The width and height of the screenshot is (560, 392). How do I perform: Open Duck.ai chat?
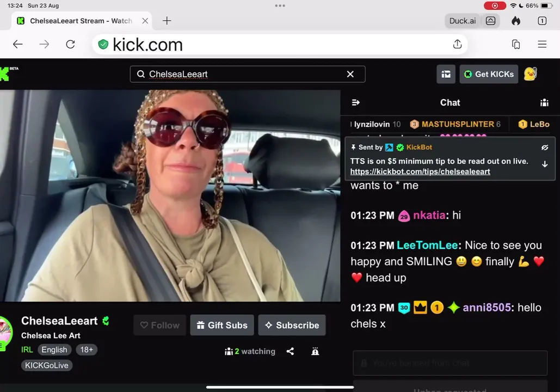point(463,21)
